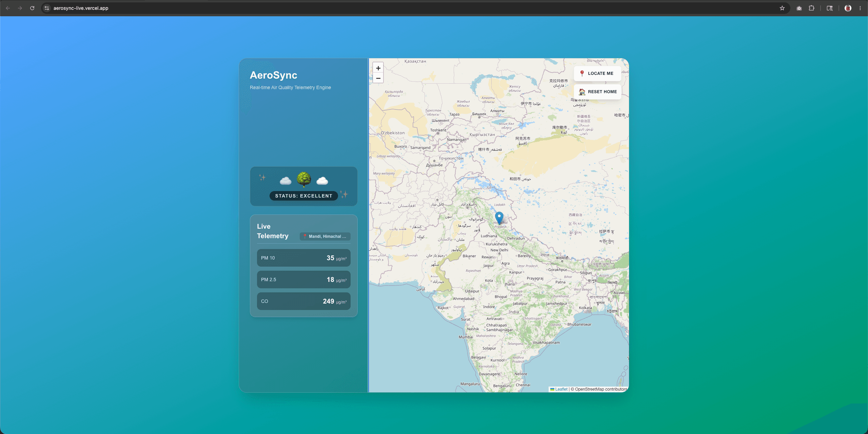The width and height of the screenshot is (868, 434).
Task: Click New Delhi label on map
Action: (x=499, y=250)
